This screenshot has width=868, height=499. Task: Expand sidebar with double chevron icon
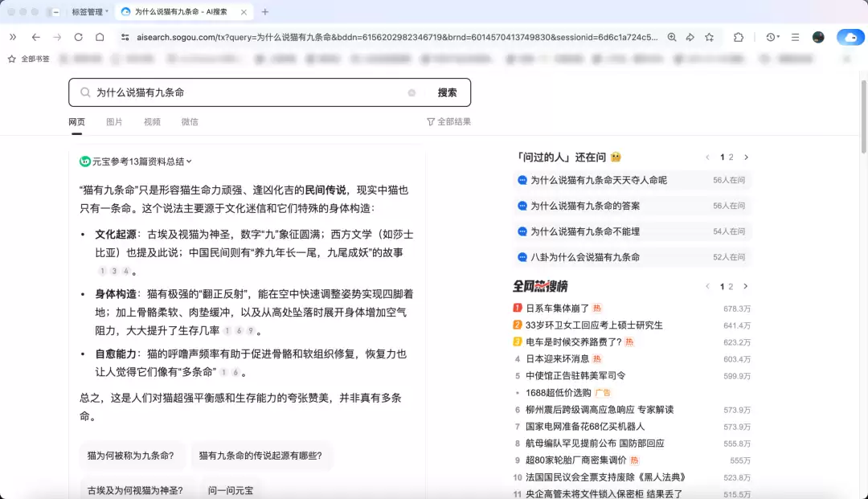point(13,37)
